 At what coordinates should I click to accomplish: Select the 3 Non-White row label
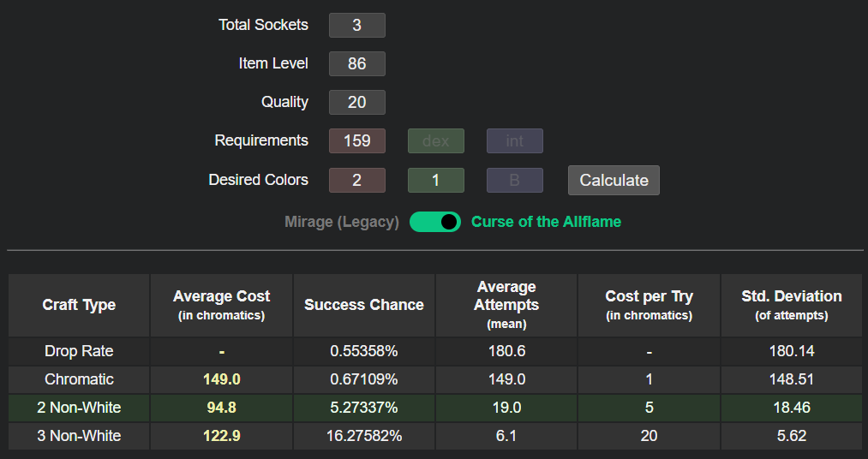click(x=79, y=436)
